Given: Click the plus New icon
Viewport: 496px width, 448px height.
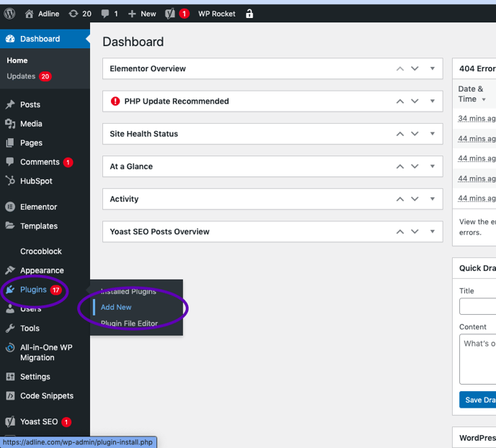Looking at the screenshot, I should (x=132, y=14).
